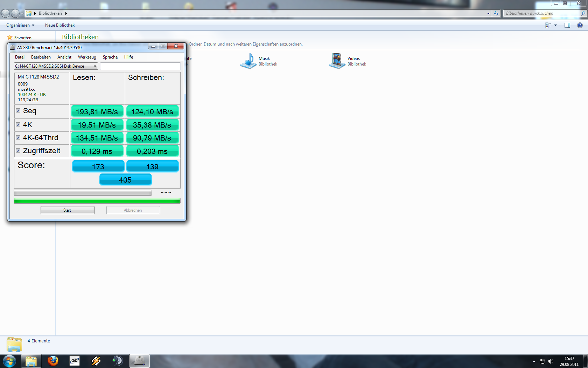588x368 pixels.
Task: Click the round black taskbar app icon
Action: 118,361
